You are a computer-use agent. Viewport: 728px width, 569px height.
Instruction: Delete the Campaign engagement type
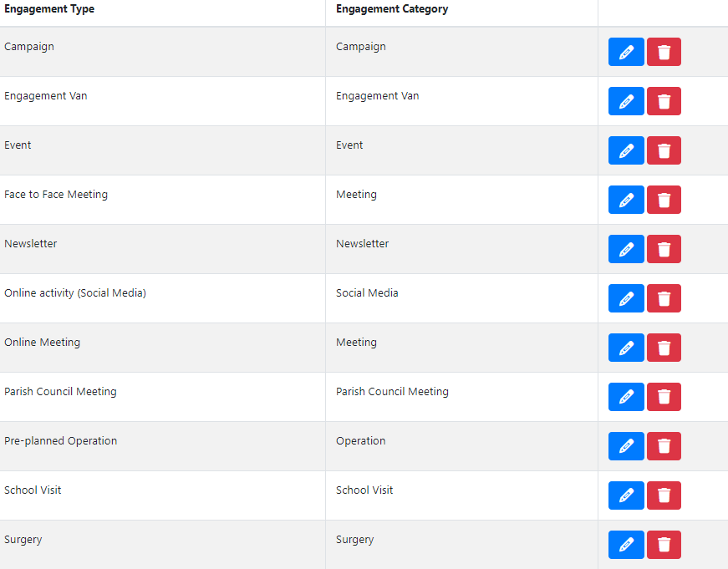pos(664,52)
